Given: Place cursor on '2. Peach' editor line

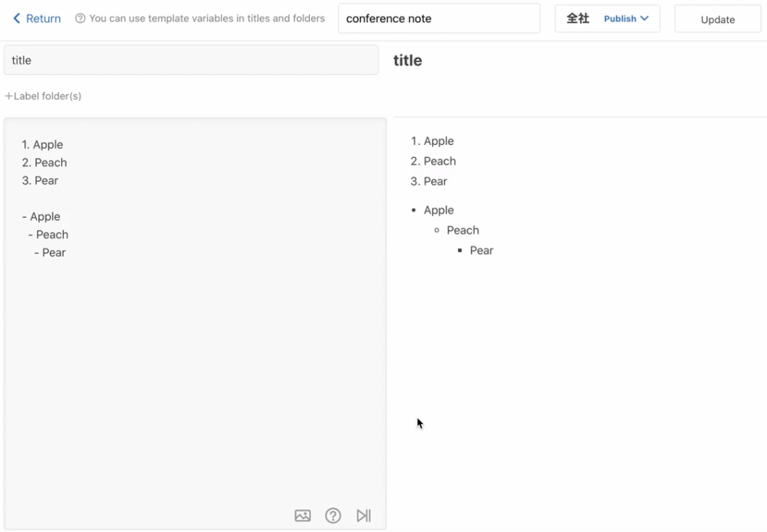Looking at the screenshot, I should click(44, 163).
